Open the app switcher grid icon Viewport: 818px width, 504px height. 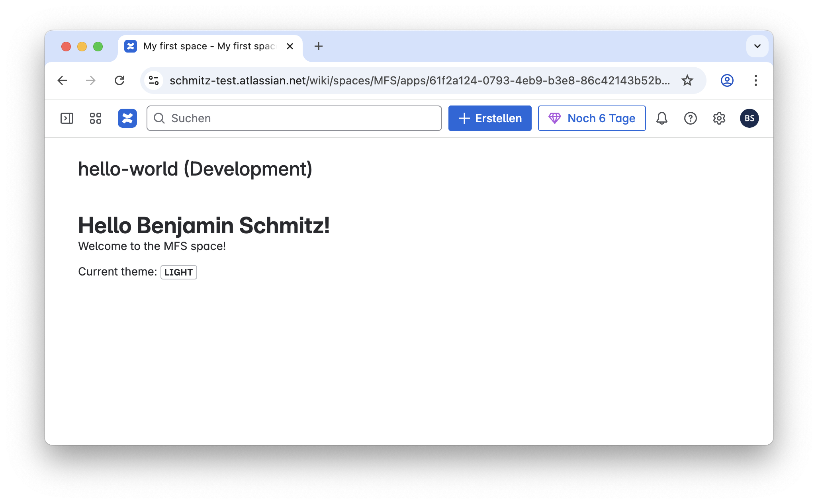[96, 118]
